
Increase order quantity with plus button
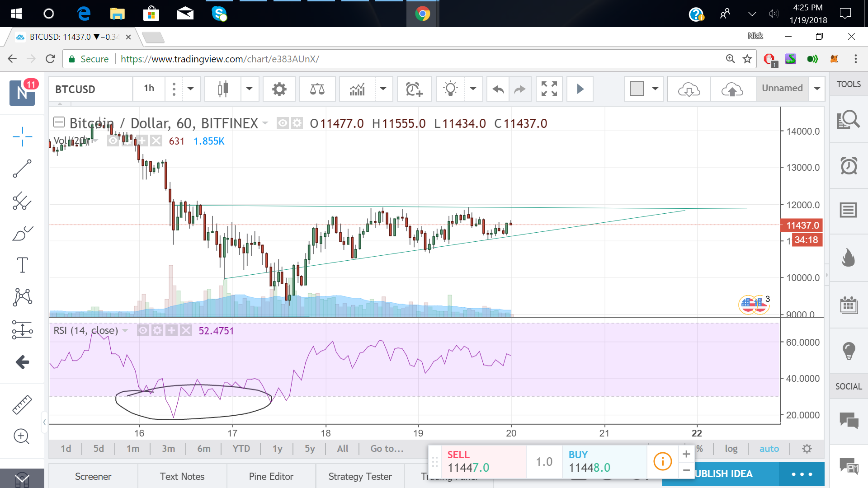[686, 454]
